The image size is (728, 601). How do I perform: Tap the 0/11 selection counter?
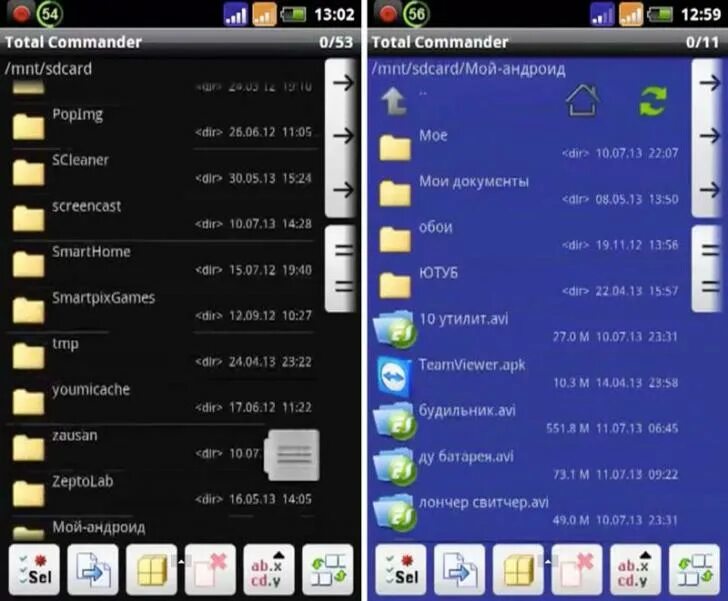[702, 42]
